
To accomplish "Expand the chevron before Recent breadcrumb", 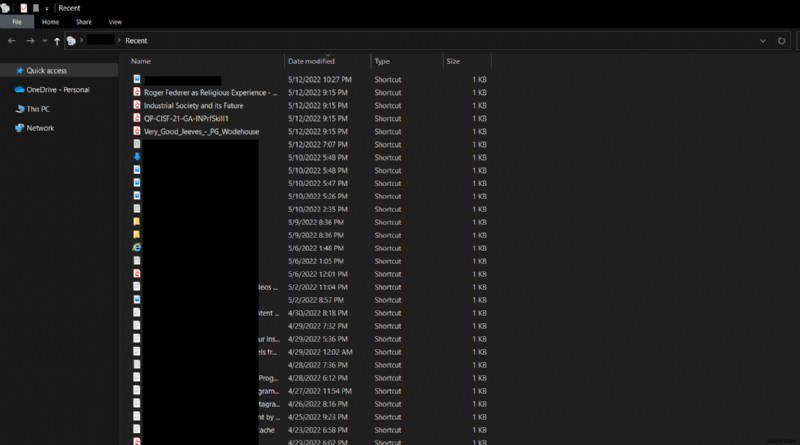I will click(119, 40).
